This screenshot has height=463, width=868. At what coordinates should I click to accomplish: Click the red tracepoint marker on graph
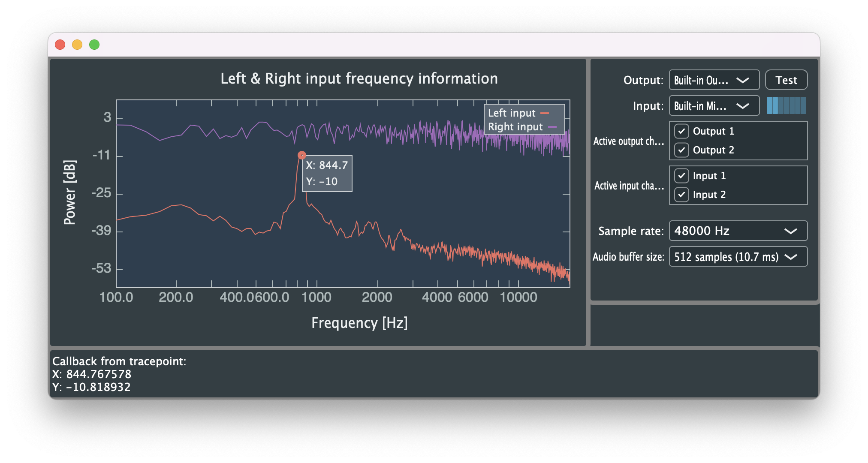(302, 155)
